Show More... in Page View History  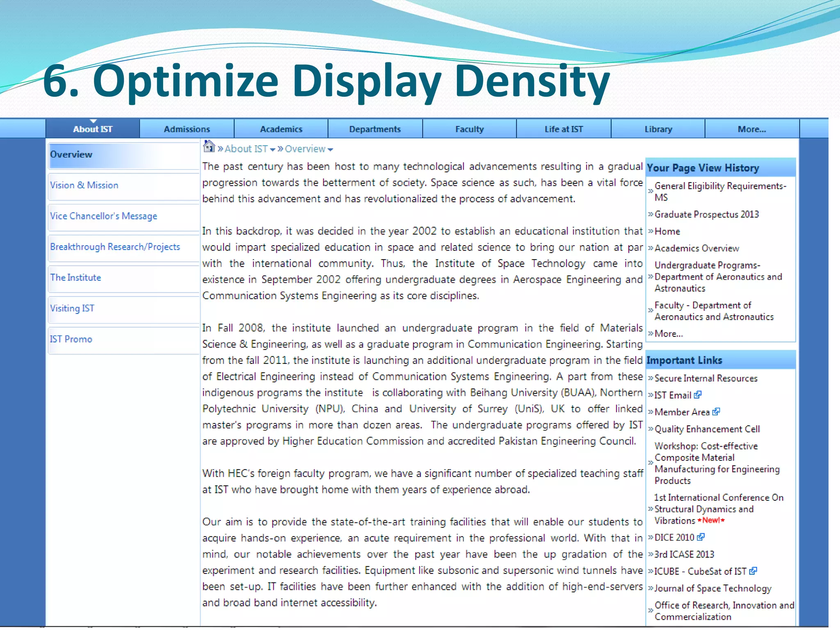click(x=668, y=334)
